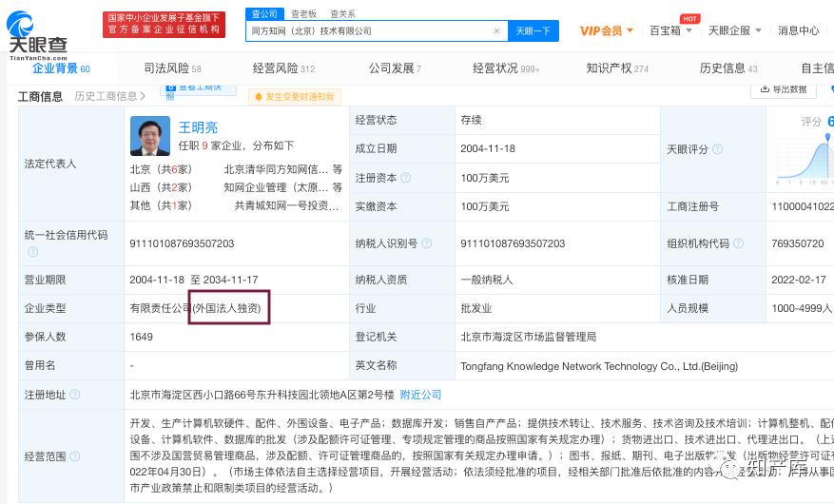Click the help icon next to 纳税人识别号
Screen dimensions: 834x504
[427, 243]
